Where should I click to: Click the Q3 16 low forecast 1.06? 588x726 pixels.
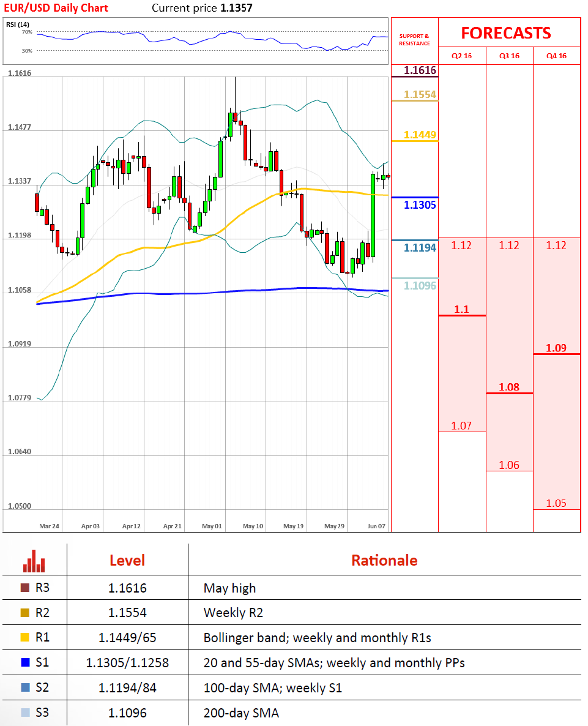(x=509, y=465)
